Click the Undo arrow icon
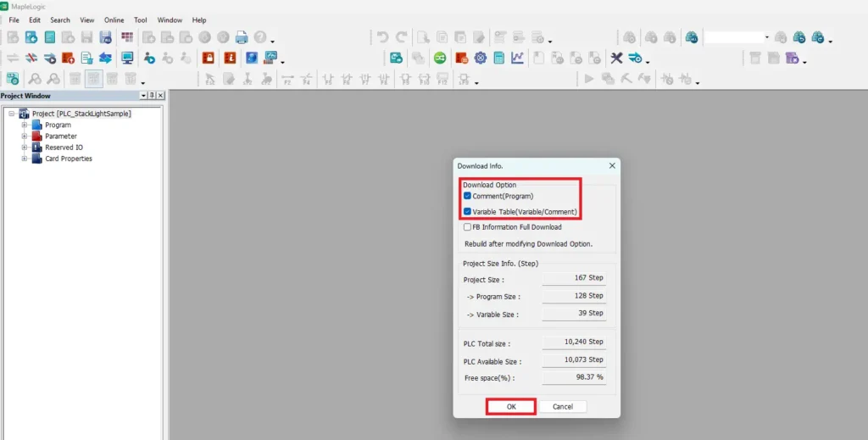868x440 pixels. 382,37
